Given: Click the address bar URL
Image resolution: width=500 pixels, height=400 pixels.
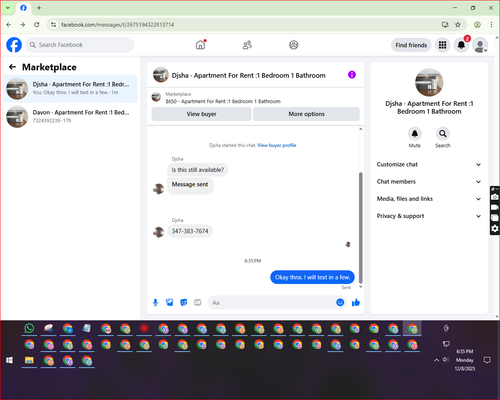Looking at the screenshot, I should 117,25.
